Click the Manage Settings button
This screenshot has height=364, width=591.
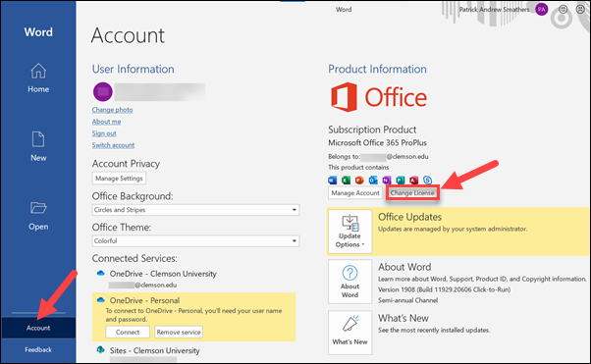point(119,179)
